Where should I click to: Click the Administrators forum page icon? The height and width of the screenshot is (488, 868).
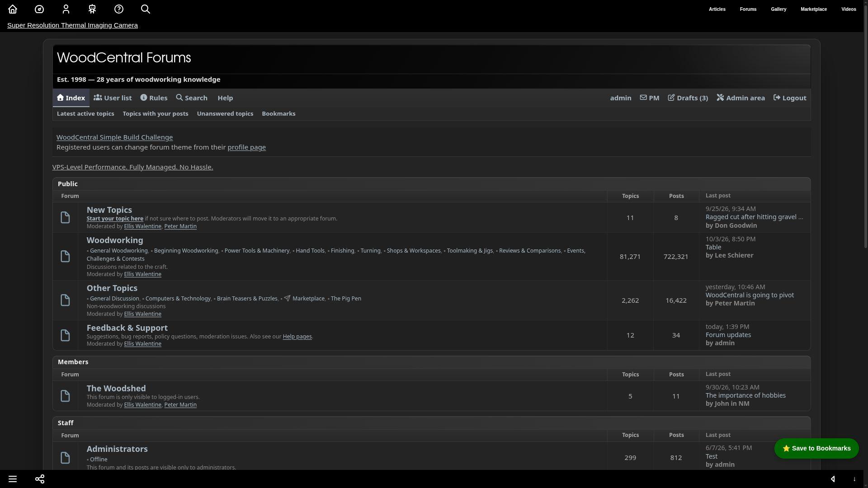coord(65,458)
